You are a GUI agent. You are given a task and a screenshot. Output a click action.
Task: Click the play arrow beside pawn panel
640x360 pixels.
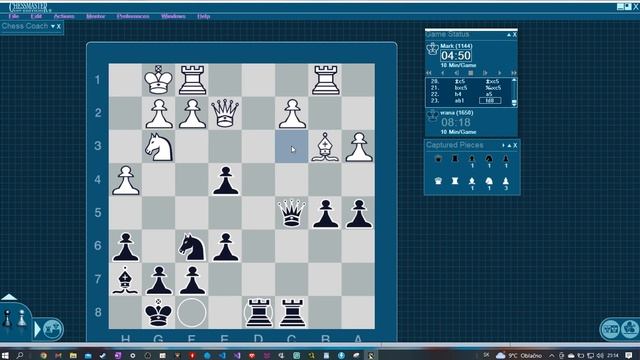pos(37,329)
